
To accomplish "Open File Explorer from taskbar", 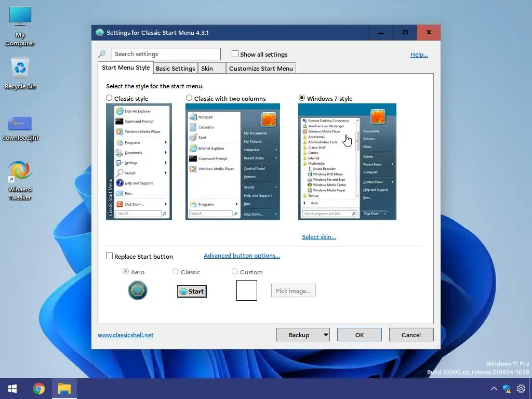I will (64, 389).
